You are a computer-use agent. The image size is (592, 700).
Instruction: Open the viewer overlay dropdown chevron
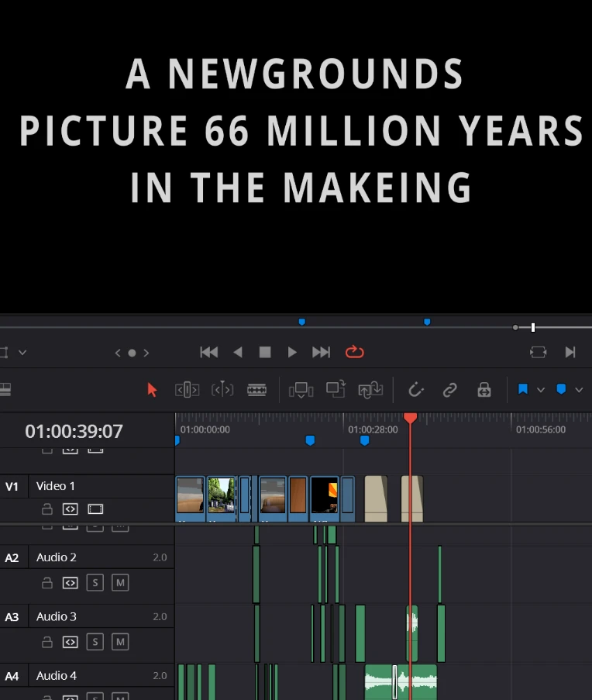point(22,353)
